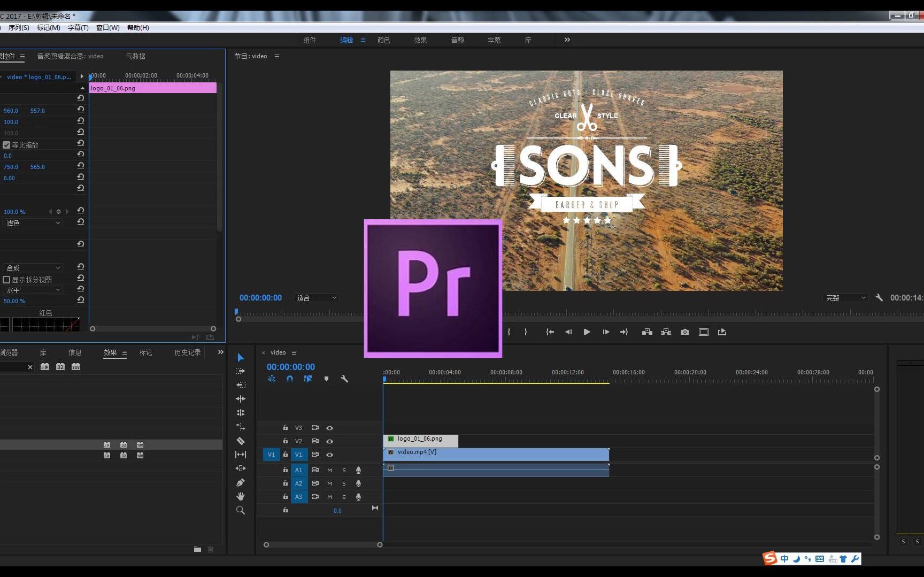This screenshot has height=577, width=924.
Task: Open the horizontal layout dropdown
Action: (33, 290)
